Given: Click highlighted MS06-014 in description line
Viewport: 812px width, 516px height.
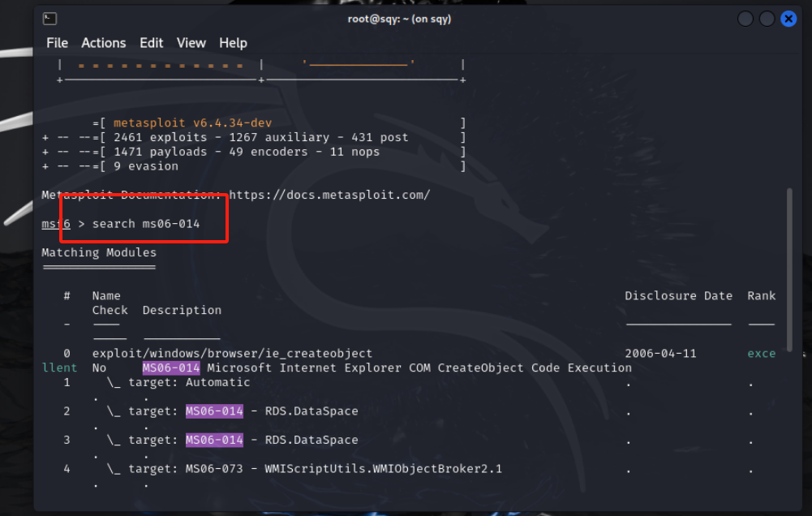Looking at the screenshot, I should point(171,368).
